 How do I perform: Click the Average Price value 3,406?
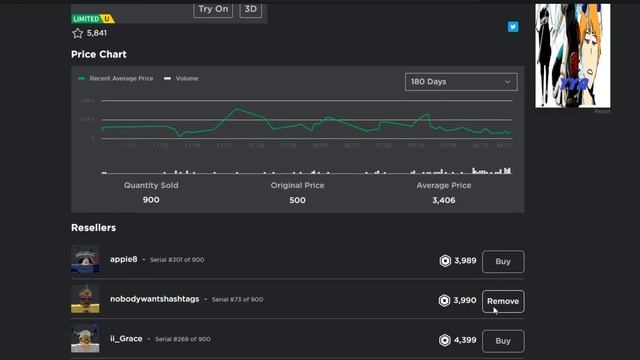444,200
